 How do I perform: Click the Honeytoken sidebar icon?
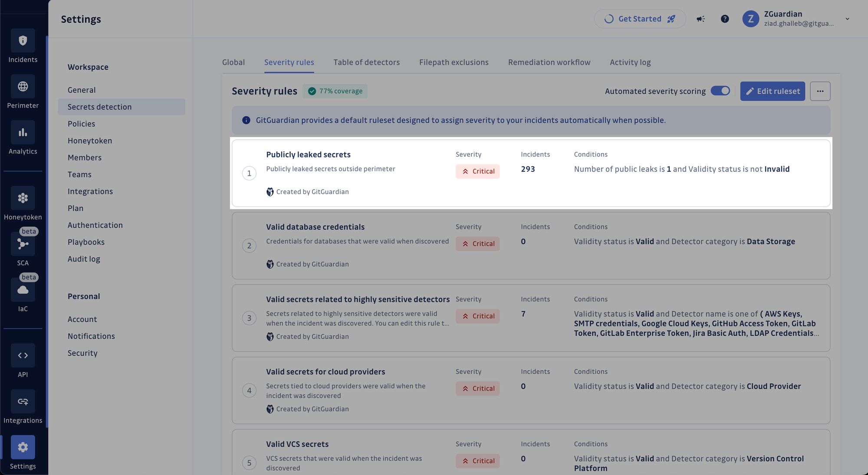(x=23, y=198)
